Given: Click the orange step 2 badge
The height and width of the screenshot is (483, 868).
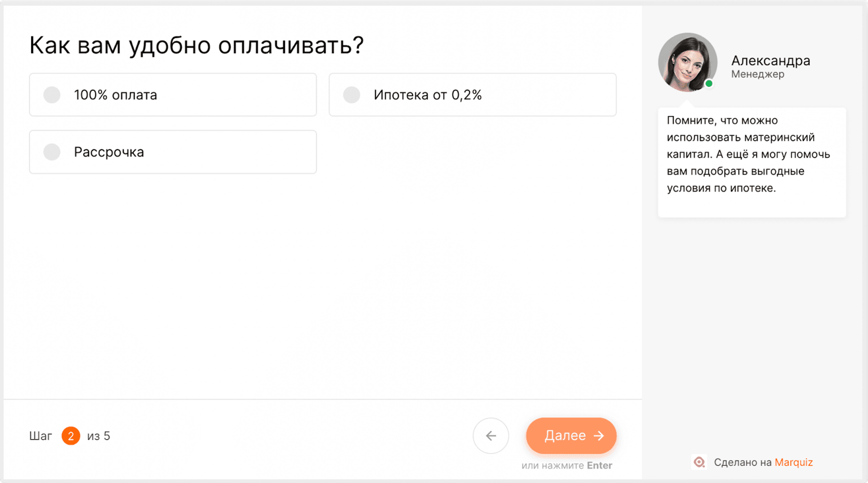Looking at the screenshot, I should (x=71, y=436).
